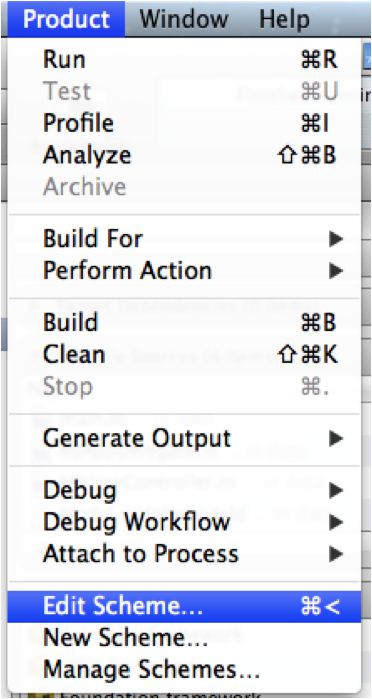This screenshot has height=699, width=372.
Task: Choose Build from the menu
Action: [184, 323]
